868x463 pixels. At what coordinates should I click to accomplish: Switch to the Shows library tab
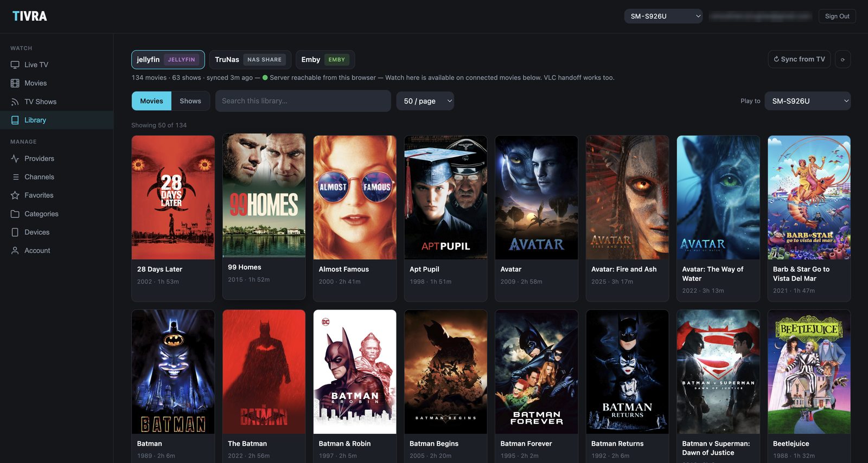(x=190, y=101)
